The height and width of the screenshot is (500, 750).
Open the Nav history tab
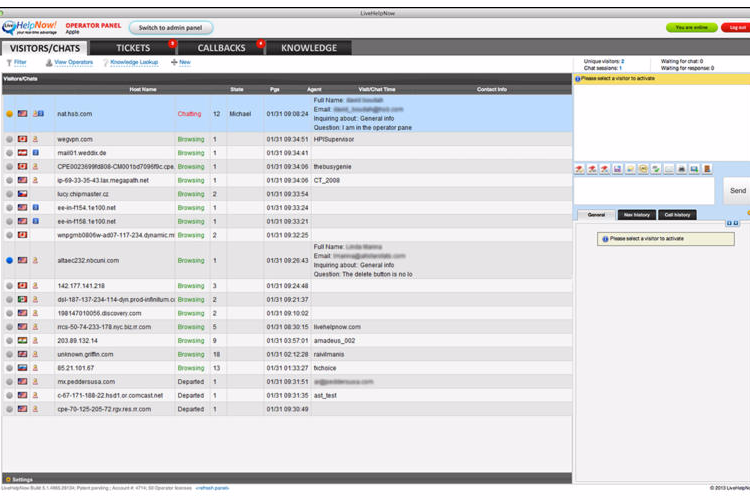coord(637,215)
